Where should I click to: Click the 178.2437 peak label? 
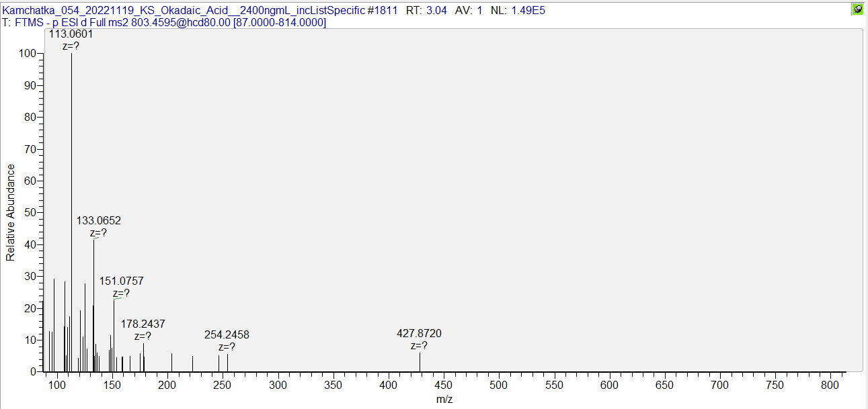coord(143,324)
